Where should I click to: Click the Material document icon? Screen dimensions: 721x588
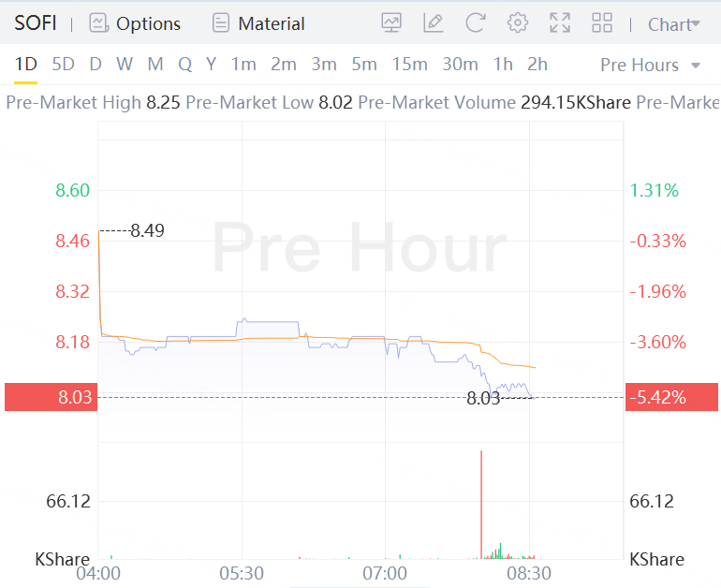[x=221, y=23]
